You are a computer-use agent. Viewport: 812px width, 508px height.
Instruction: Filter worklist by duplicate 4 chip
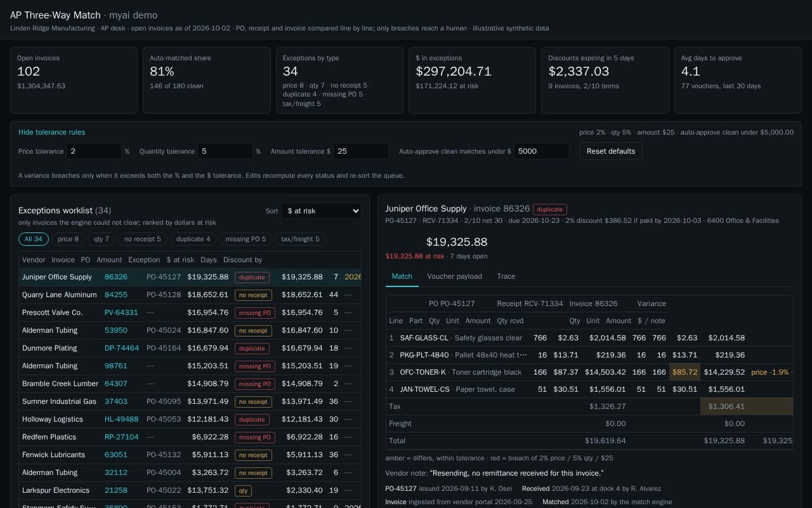193,239
